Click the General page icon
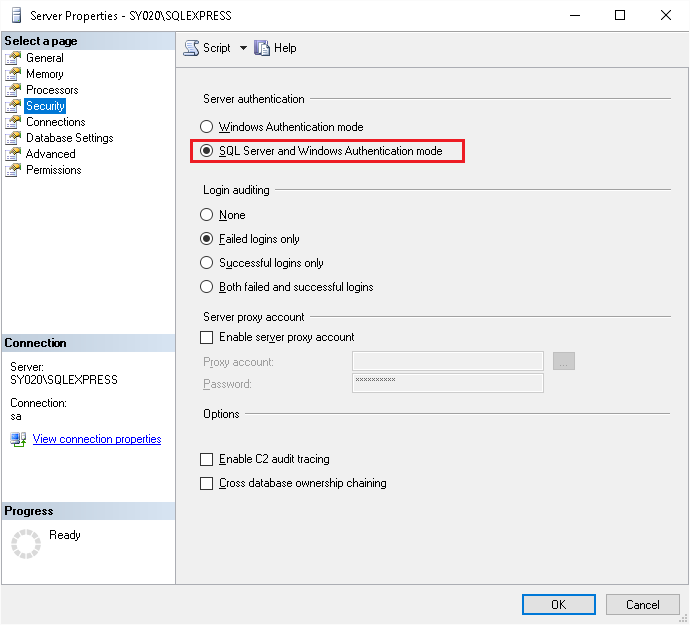 pyautogui.click(x=13, y=58)
